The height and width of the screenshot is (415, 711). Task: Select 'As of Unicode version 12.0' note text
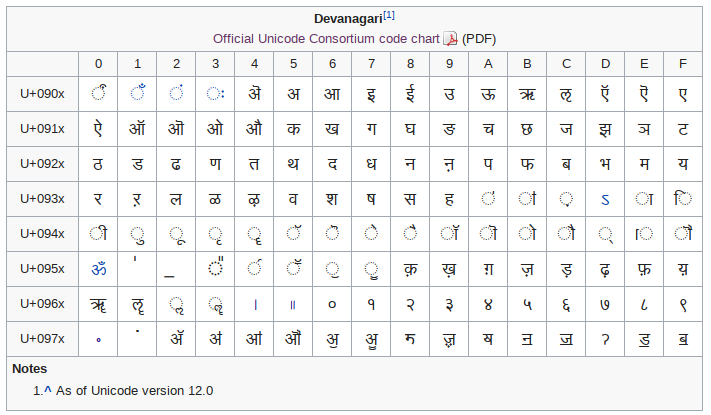click(x=134, y=391)
